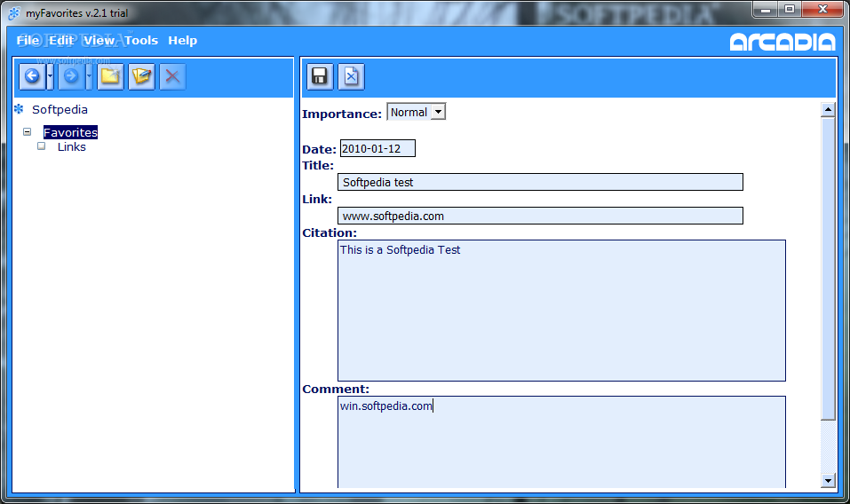Click the scrollbar up arrow

click(x=828, y=109)
